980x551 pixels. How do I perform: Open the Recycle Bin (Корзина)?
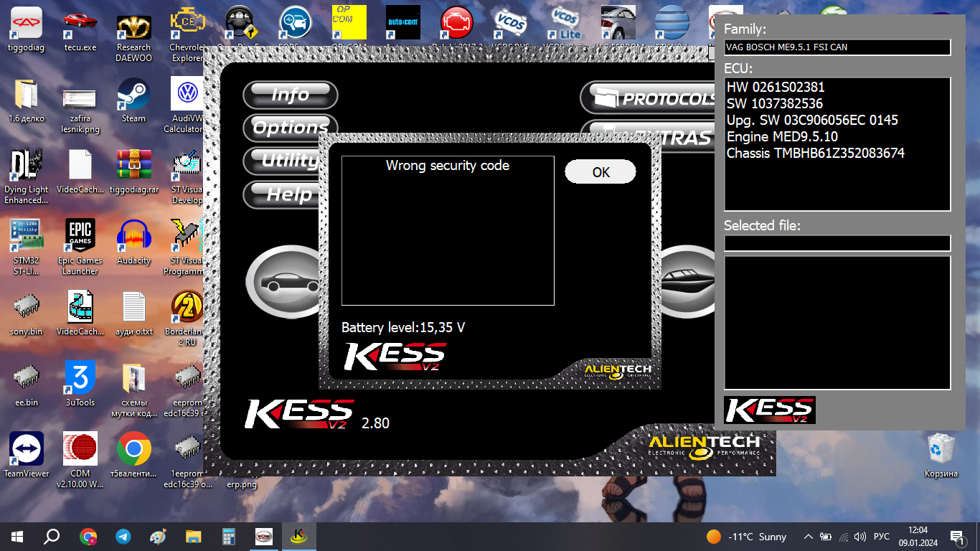(x=941, y=452)
